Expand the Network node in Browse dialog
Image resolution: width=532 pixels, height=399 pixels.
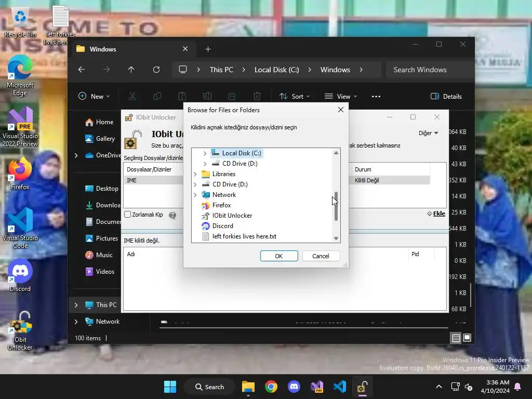click(195, 195)
